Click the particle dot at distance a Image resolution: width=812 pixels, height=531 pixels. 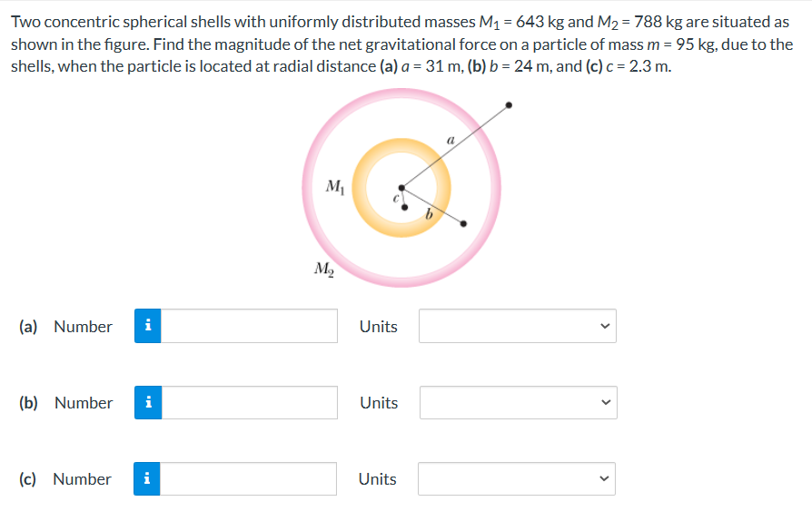pos(509,105)
